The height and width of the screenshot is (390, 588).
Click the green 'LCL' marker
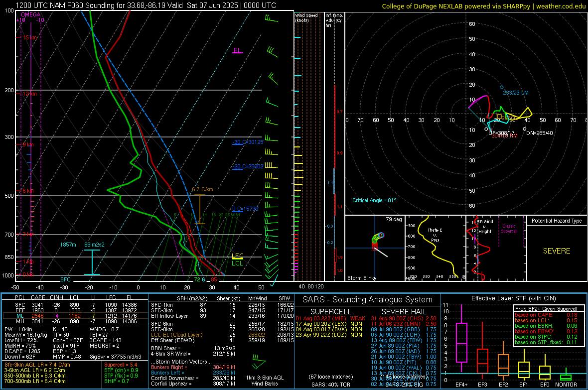(237, 263)
